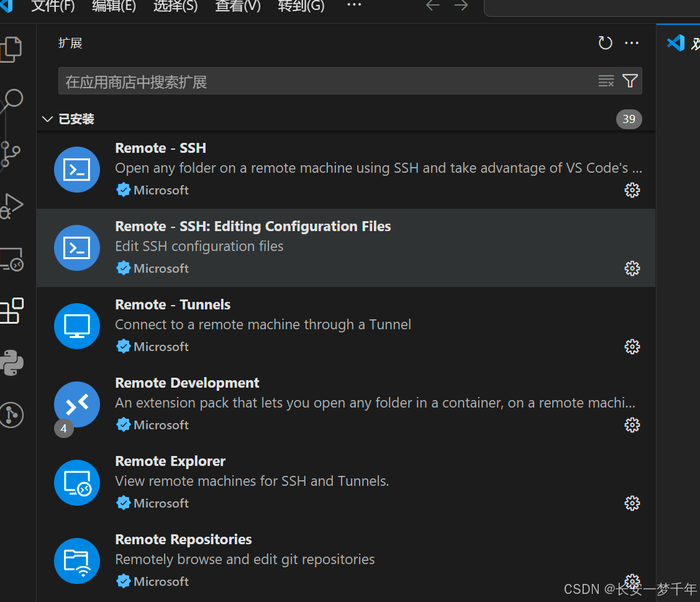Screen dimensions: 700x602
Task: Open the Git Graph view in activity bar
Action: (x=12, y=415)
